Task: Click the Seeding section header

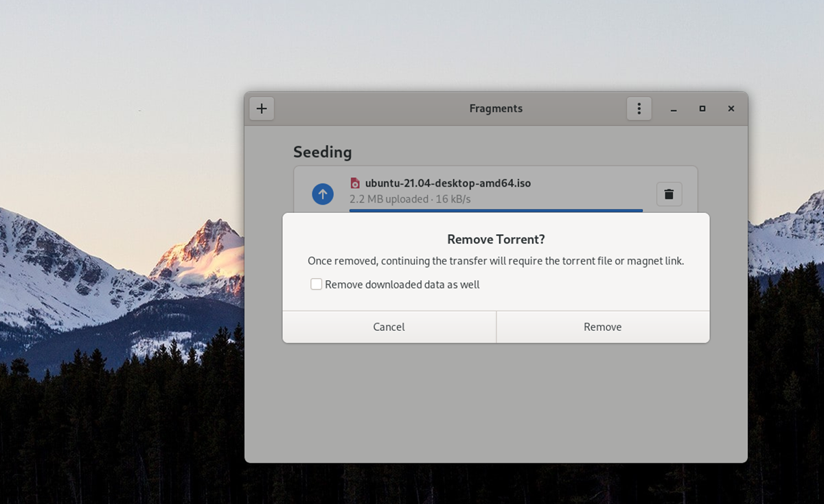Action: coord(322,152)
